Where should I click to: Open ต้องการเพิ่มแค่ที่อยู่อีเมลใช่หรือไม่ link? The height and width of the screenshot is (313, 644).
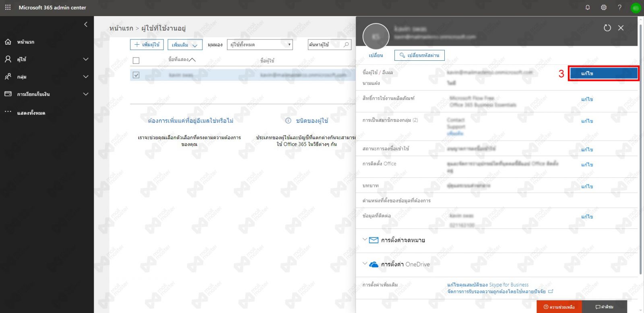click(x=190, y=121)
